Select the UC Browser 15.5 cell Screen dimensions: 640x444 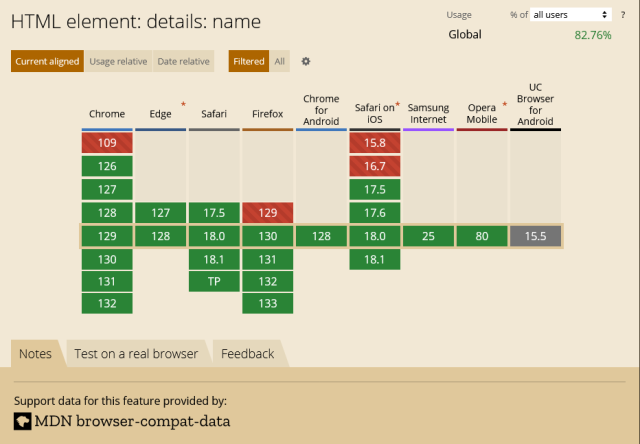(x=535, y=236)
